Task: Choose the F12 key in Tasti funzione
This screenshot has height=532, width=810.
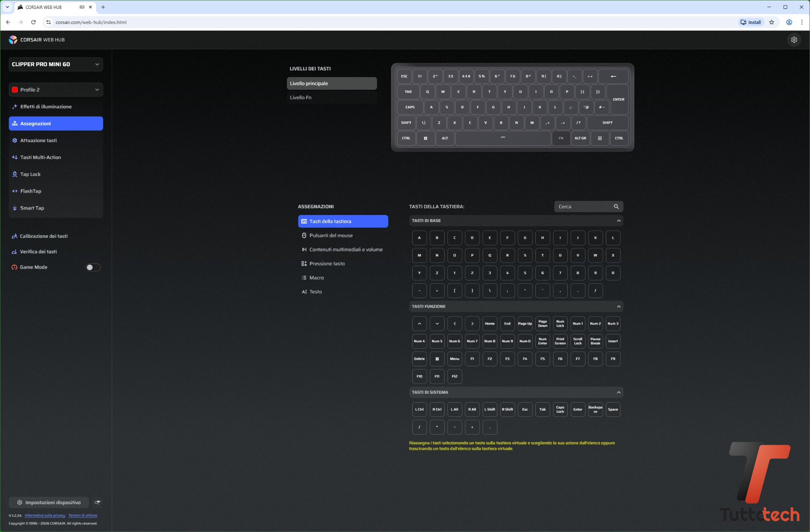Action: click(455, 376)
